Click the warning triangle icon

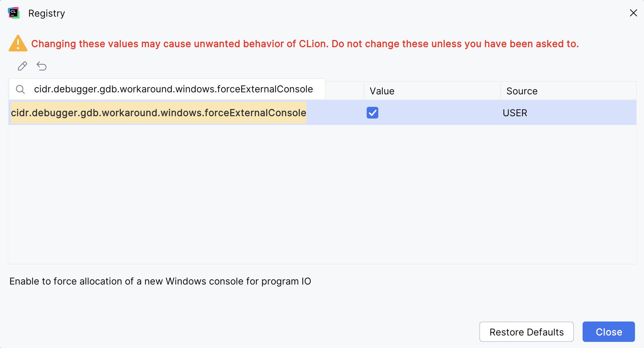click(18, 44)
